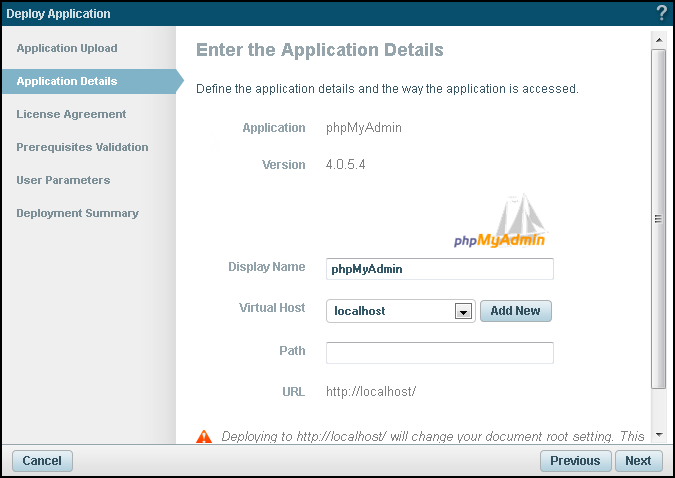
Task: Open the License Agreement step
Action: 71,114
